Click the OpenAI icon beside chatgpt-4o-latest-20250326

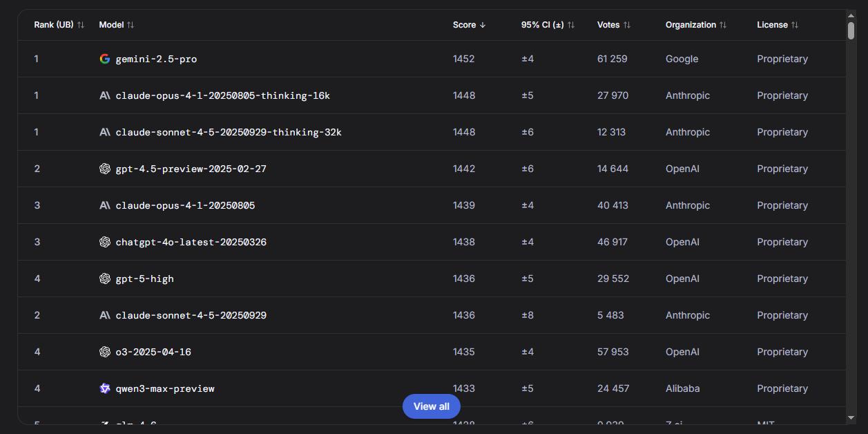click(105, 242)
